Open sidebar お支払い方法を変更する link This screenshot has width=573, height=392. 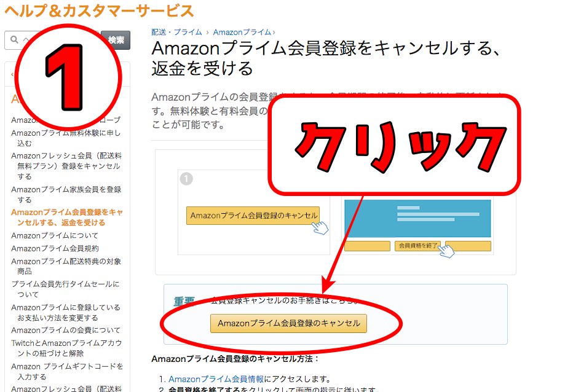click(x=66, y=312)
